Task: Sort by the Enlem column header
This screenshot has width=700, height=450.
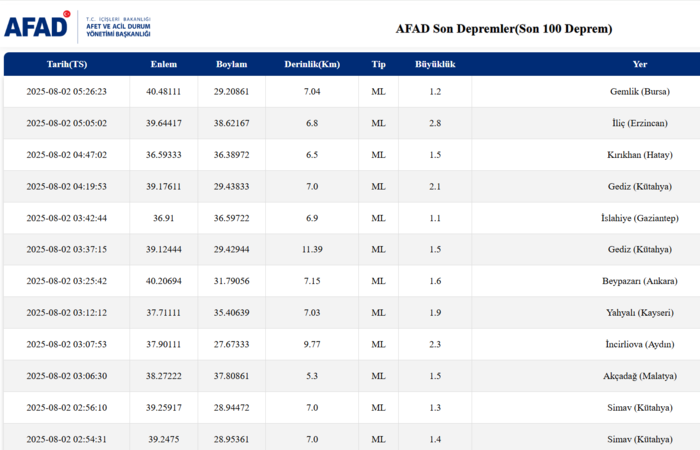Action: pyautogui.click(x=164, y=64)
